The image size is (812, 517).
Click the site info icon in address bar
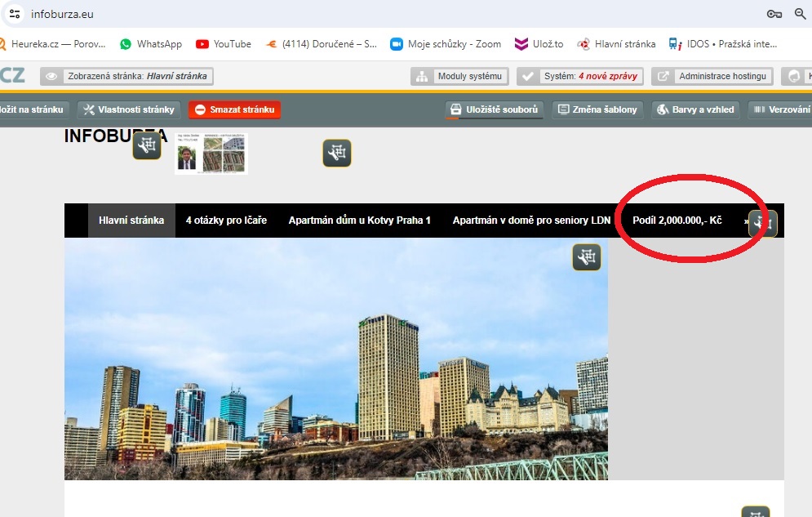14,14
